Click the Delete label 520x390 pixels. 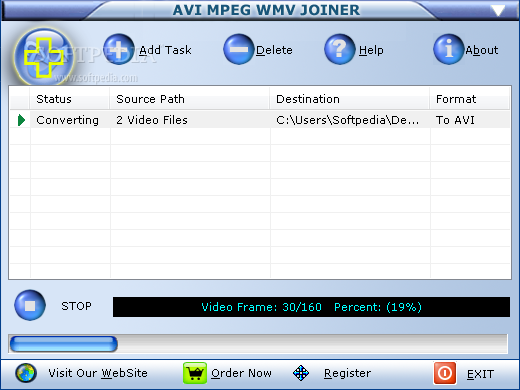(274, 50)
